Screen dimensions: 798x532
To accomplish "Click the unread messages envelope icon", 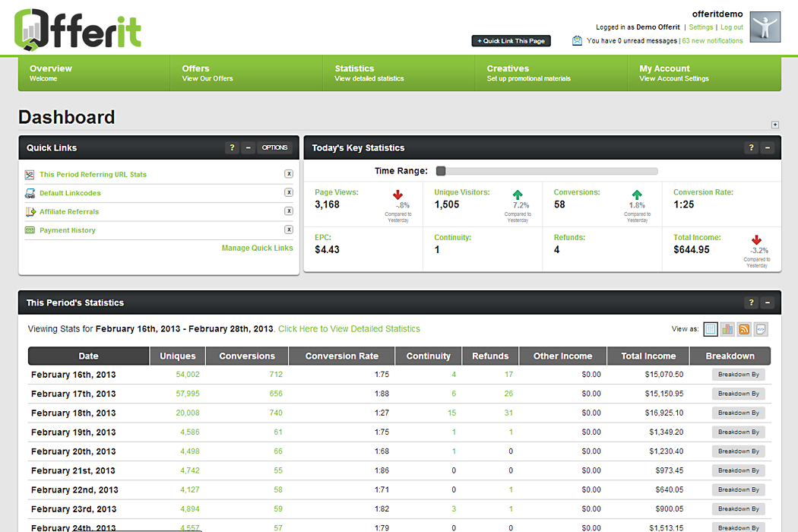I will point(578,41).
